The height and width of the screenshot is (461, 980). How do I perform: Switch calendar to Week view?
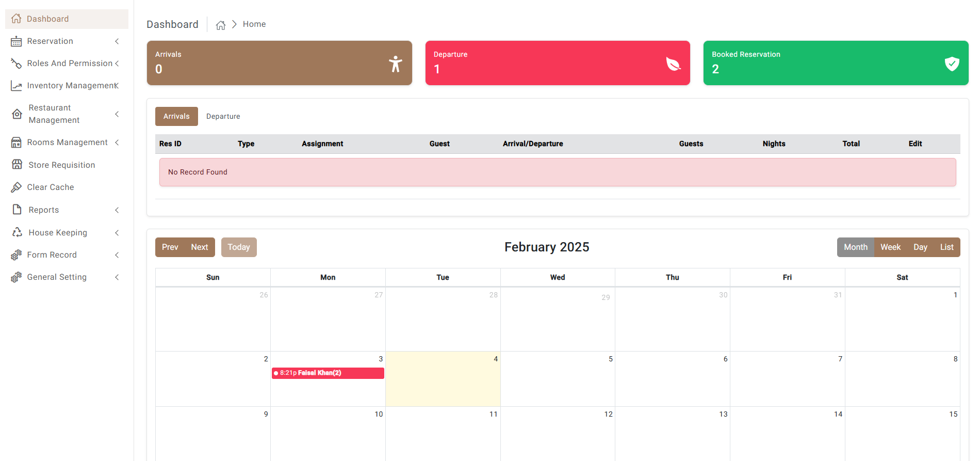(890, 247)
